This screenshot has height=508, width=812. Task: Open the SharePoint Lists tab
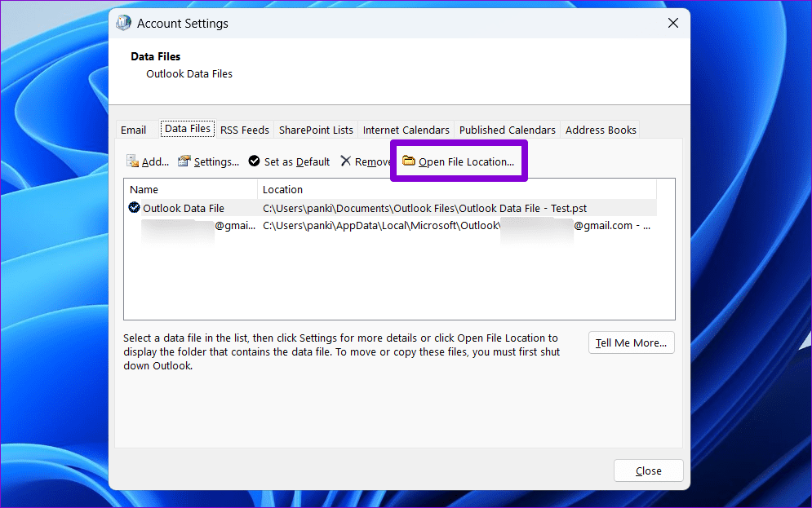[x=316, y=130]
